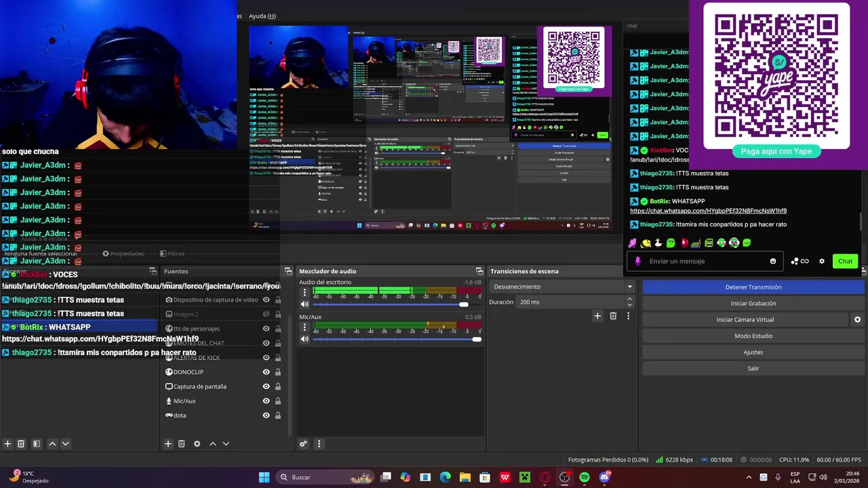Open Ajustes button
The image size is (868, 488).
tap(753, 352)
